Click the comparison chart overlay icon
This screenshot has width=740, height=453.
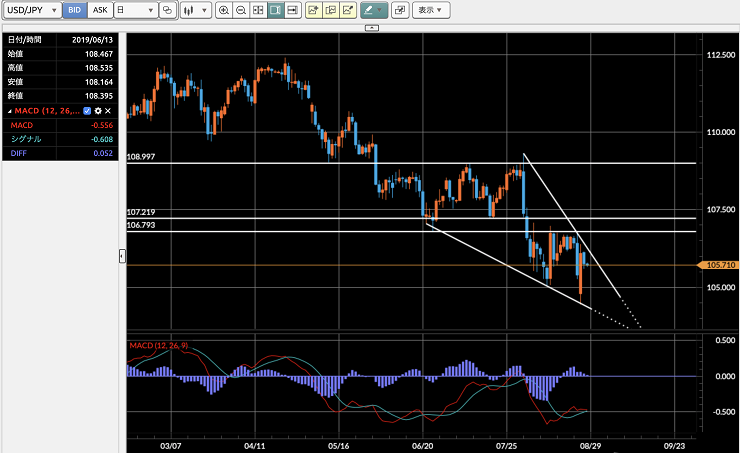pyautogui.click(x=168, y=10)
